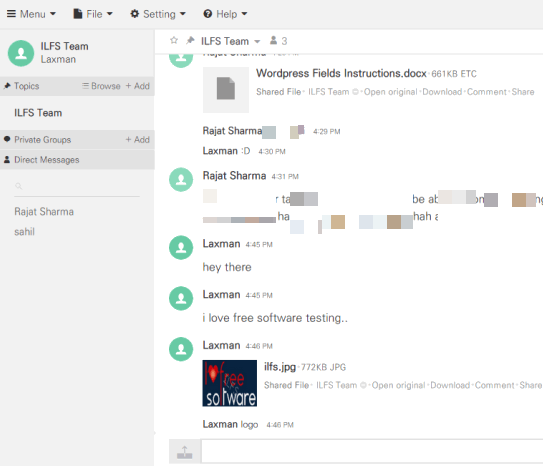The image size is (543, 466).
Task: Expand the ILFS Team header dropdown arrow
Action: coord(257,42)
